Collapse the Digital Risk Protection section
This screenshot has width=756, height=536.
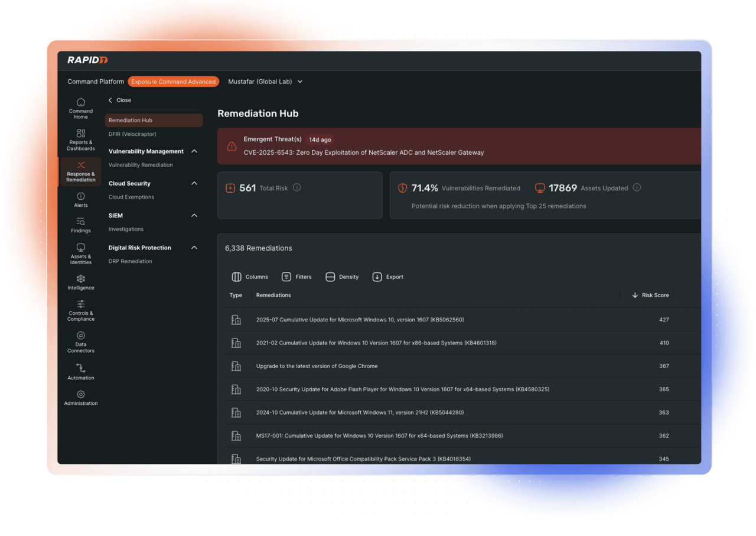[x=194, y=248]
